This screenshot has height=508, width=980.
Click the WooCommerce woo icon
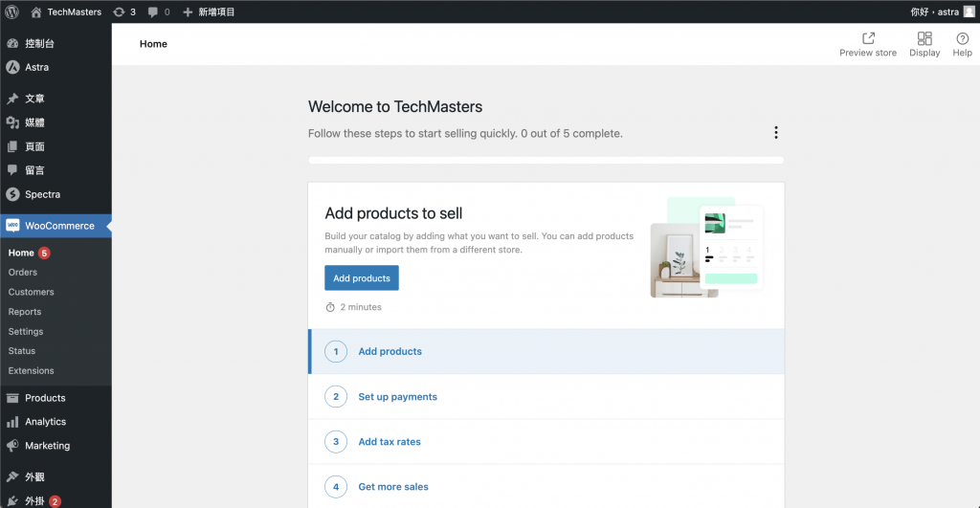[x=12, y=226]
